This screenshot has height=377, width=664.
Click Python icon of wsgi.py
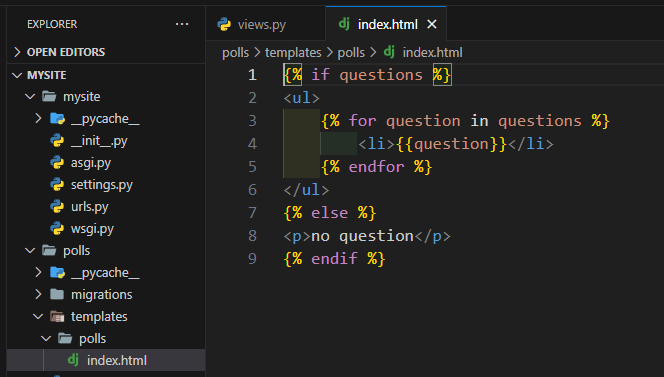point(57,228)
